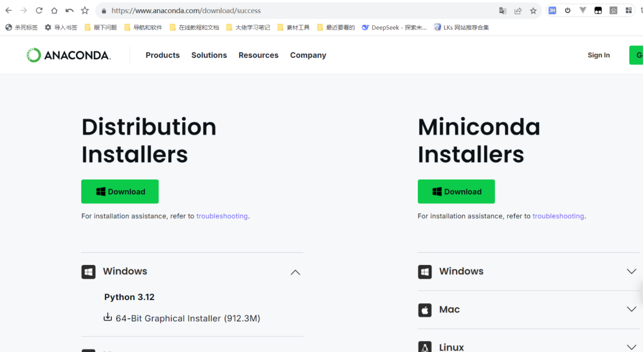644x352 pixels.
Task: Open troubleshooting link under Miniconda Installers
Action: tap(558, 216)
